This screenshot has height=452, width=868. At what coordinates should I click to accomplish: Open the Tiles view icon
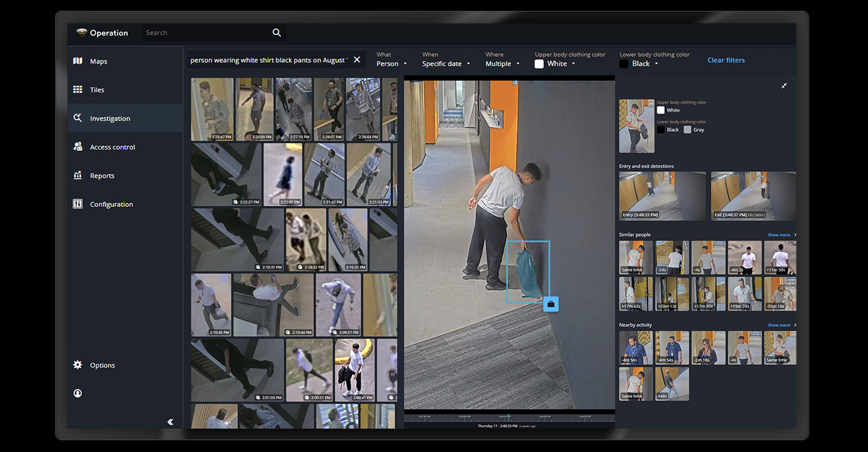[x=78, y=90]
